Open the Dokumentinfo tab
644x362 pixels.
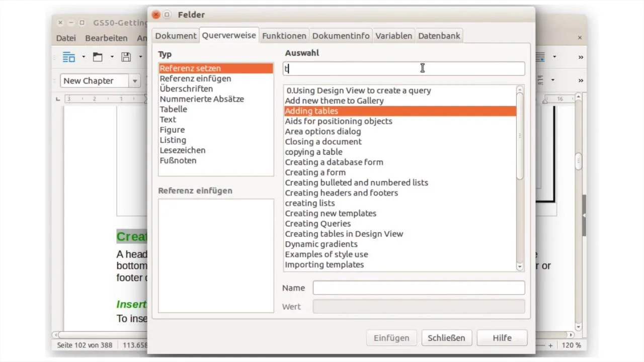click(341, 36)
